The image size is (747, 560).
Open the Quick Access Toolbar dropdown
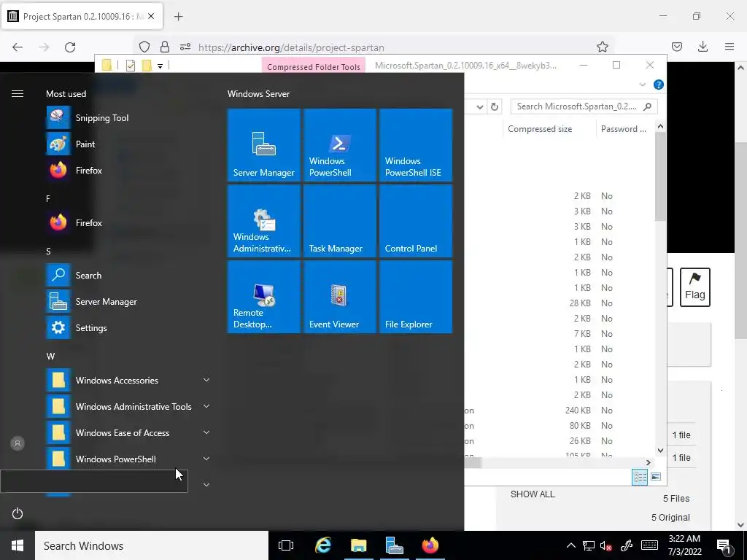click(x=160, y=66)
